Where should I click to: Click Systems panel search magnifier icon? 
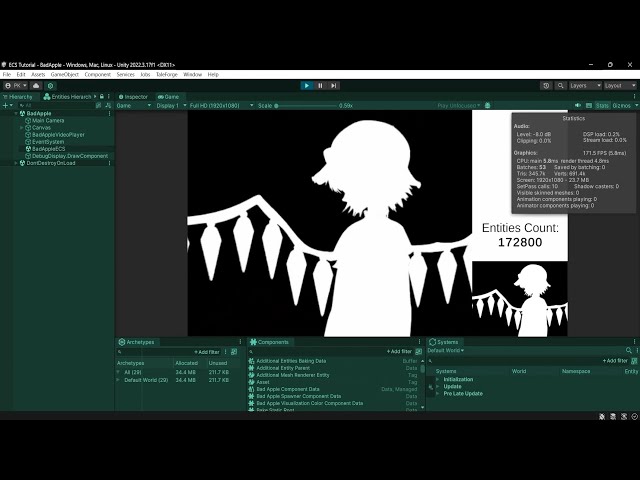click(629, 351)
